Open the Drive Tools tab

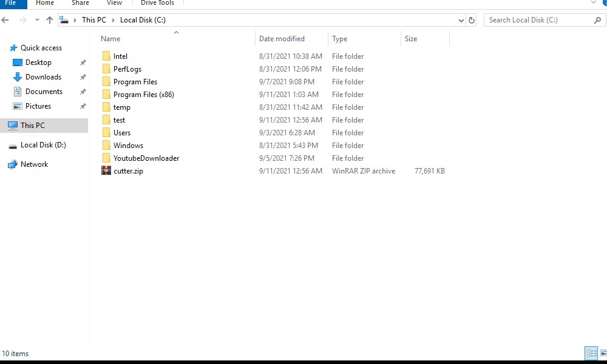[x=158, y=3]
